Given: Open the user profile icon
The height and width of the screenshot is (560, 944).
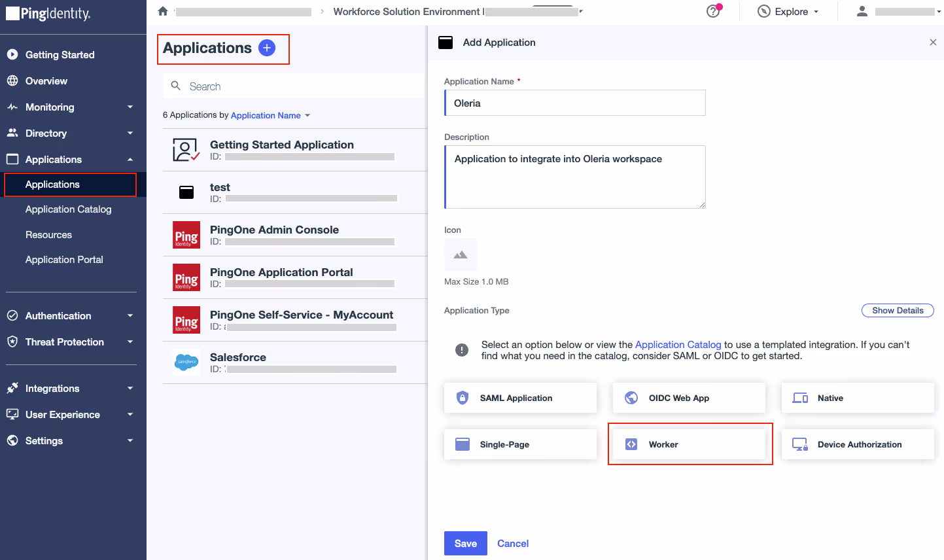Looking at the screenshot, I should coord(862,11).
